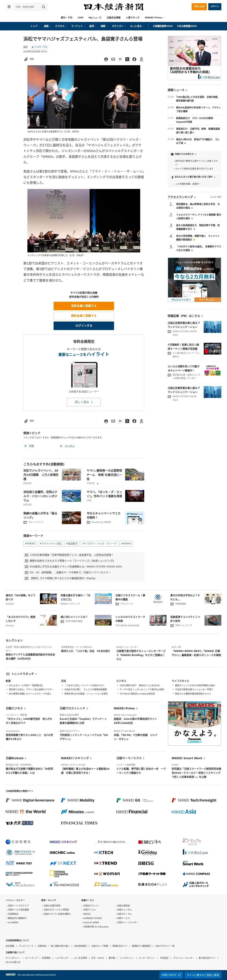Image resolution: width=227 pixels, height=980 pixels.
Task: Expand the 国際 navigation dropdown
Action: pos(104,26)
